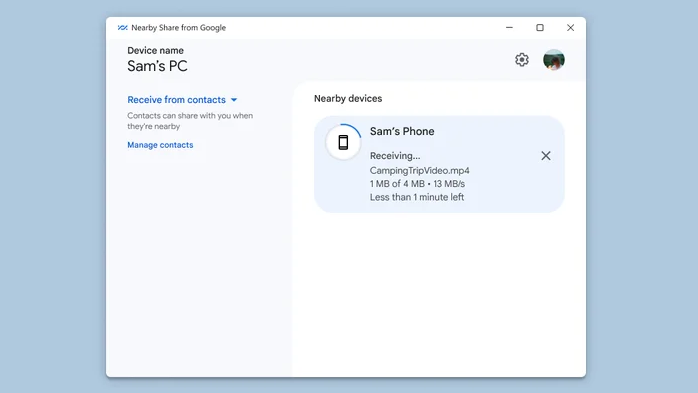Click the Nearby devices heading

click(348, 99)
